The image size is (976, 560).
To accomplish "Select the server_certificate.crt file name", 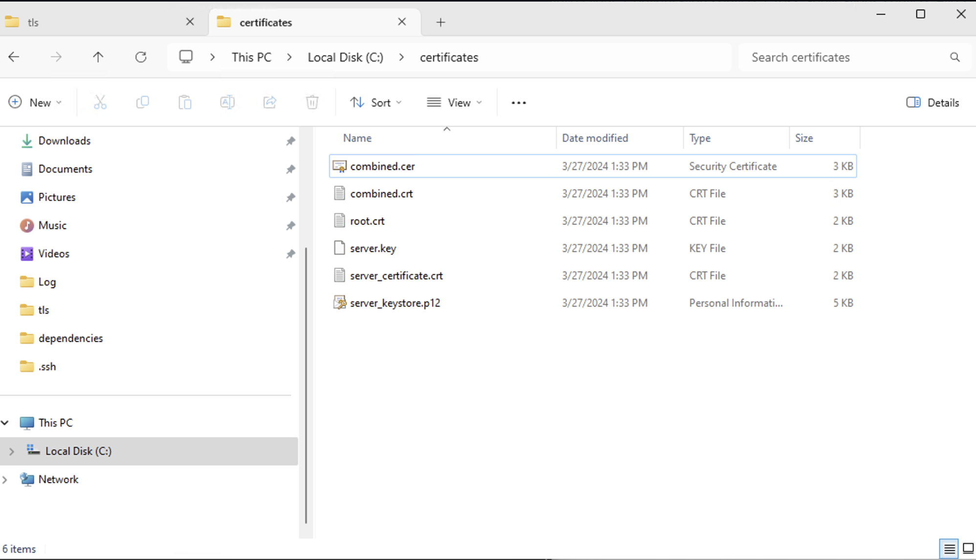I will point(397,276).
